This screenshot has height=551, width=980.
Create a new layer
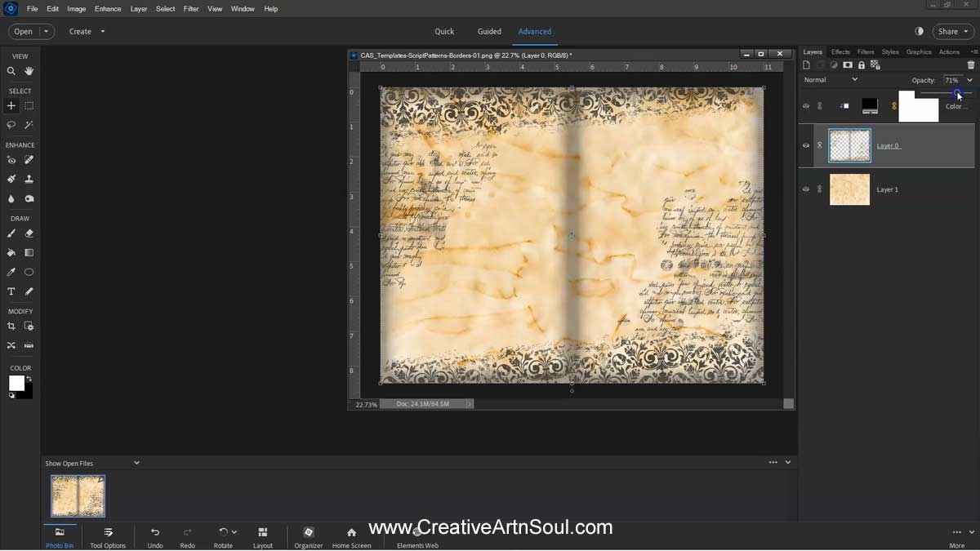click(806, 64)
